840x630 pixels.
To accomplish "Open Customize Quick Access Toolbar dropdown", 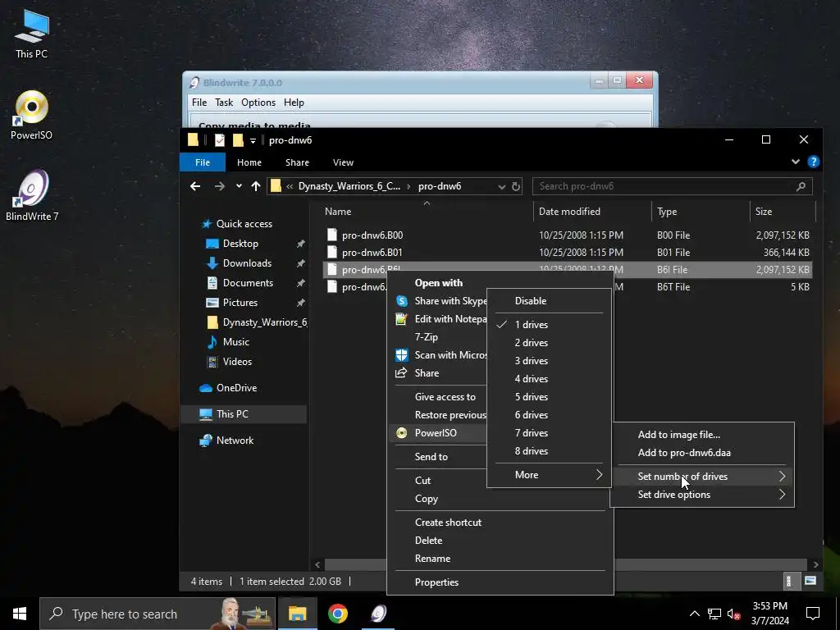I will coord(253,141).
